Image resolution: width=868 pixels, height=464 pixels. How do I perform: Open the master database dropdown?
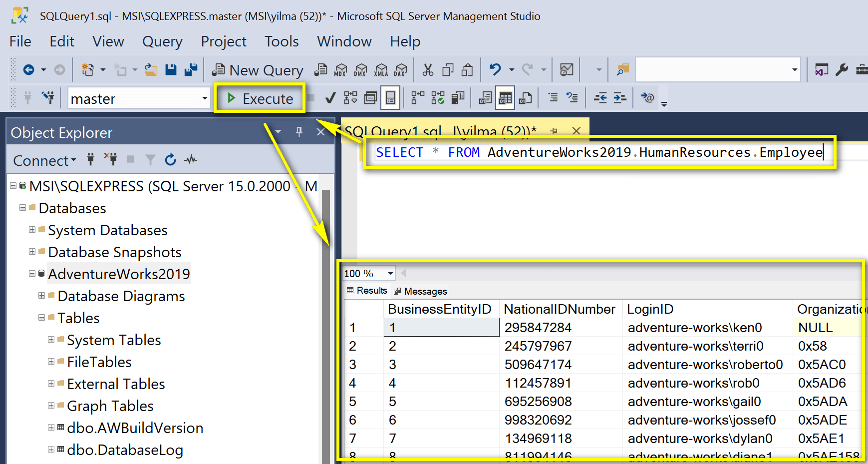(205, 98)
